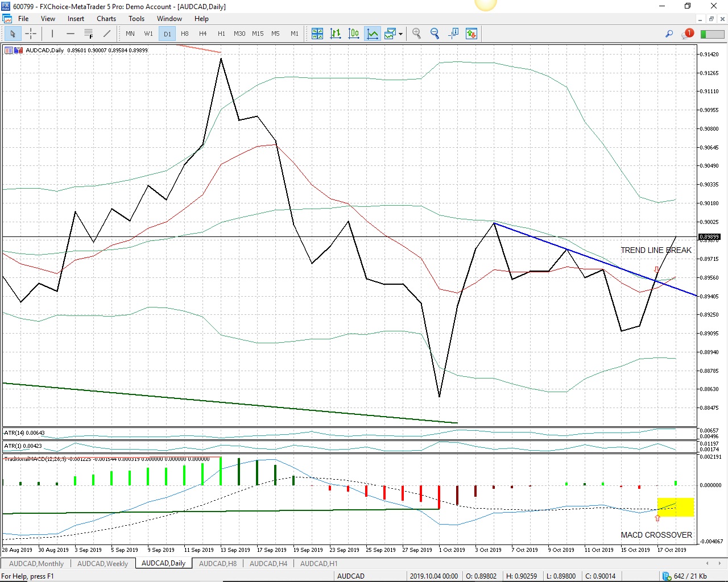Image resolution: width=728 pixels, height=582 pixels.
Task: Click the TraditionalMACD(12,26,9) indicator label
Action: pos(107,459)
